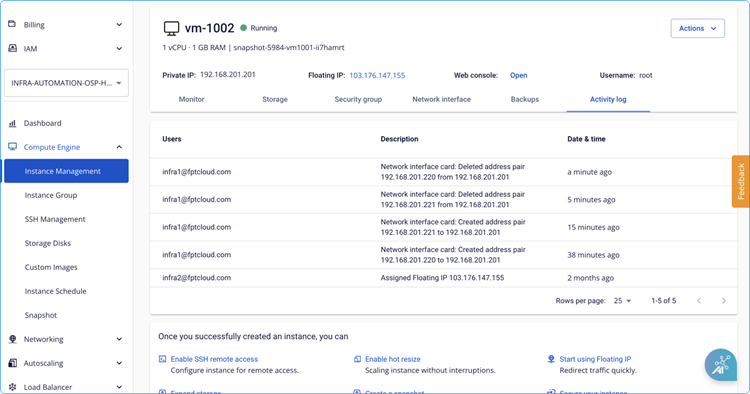Viewport: 750px width, 394px height.
Task: Open Custom Images in sidebar
Action: 51,267
